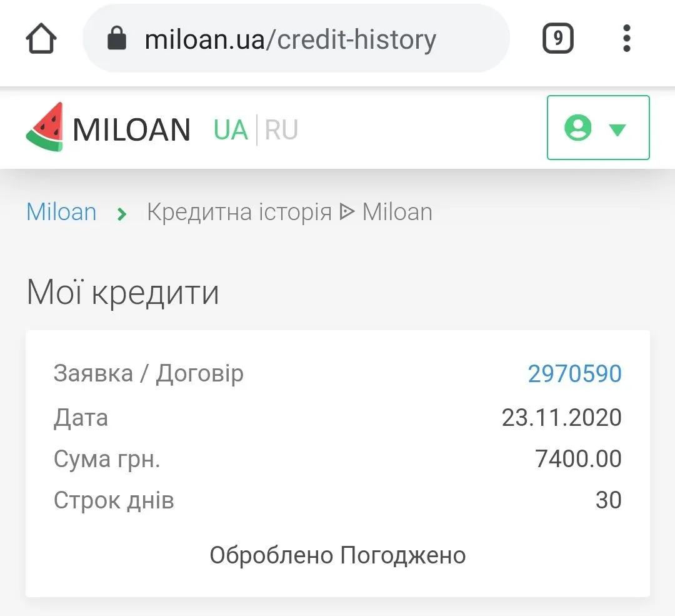Click the Оброблено Погоджено status
The height and width of the screenshot is (616, 675).
337,555
